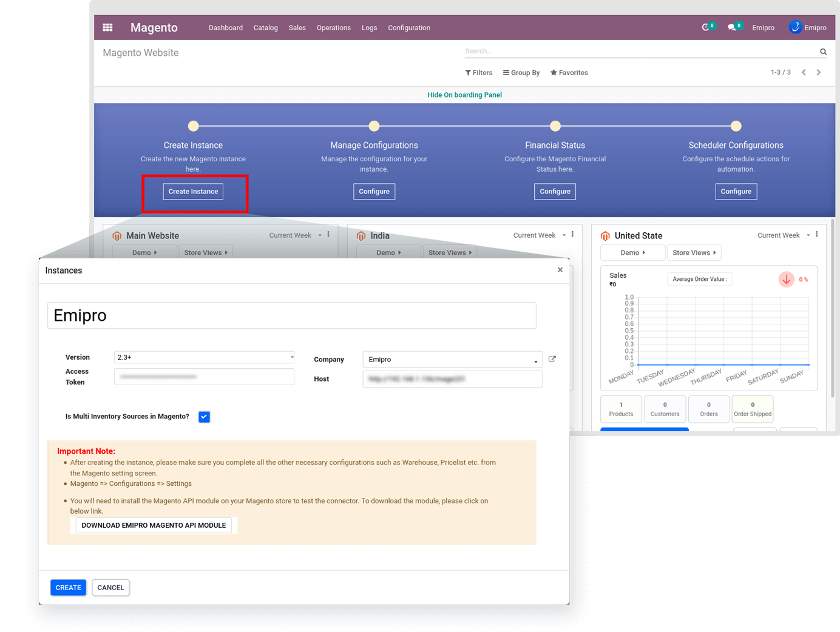Open Customers tile on United State card
The width and height of the screenshot is (840, 632).
[x=665, y=409]
